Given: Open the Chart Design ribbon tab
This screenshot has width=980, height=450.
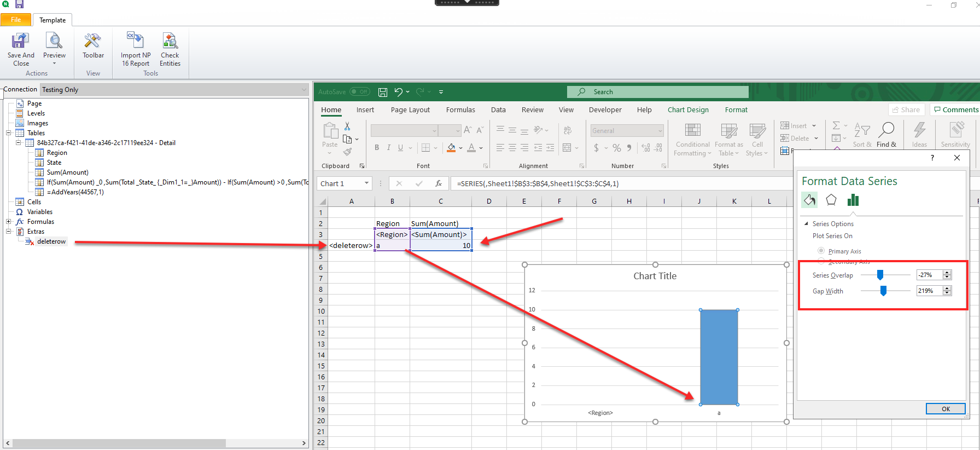Looking at the screenshot, I should [x=687, y=110].
